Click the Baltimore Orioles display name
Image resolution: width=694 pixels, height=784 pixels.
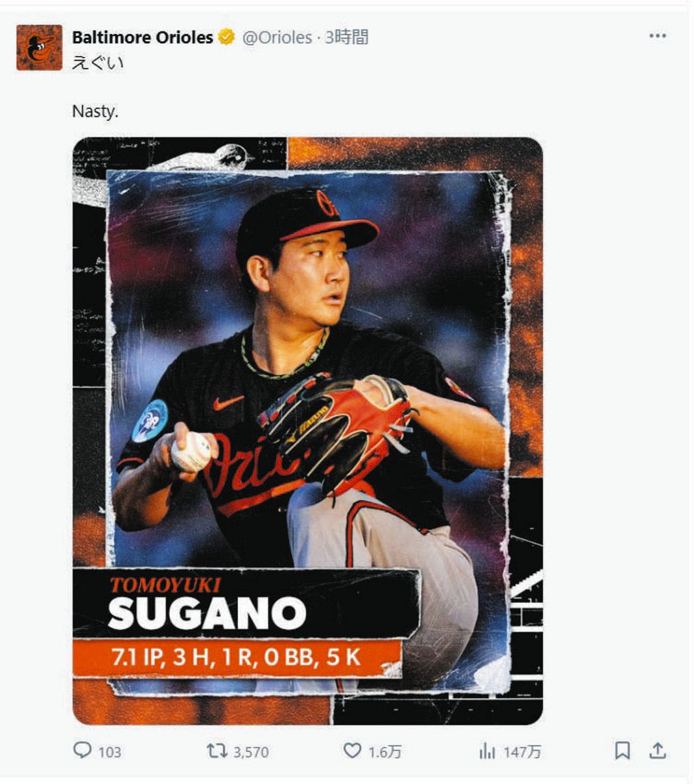click(142, 37)
